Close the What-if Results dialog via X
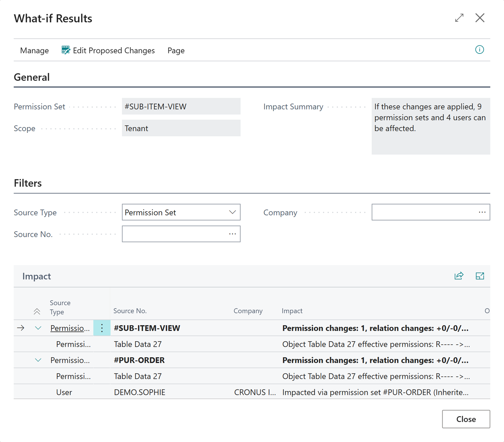Image resolution: width=504 pixels, height=442 pixels. pos(480,18)
